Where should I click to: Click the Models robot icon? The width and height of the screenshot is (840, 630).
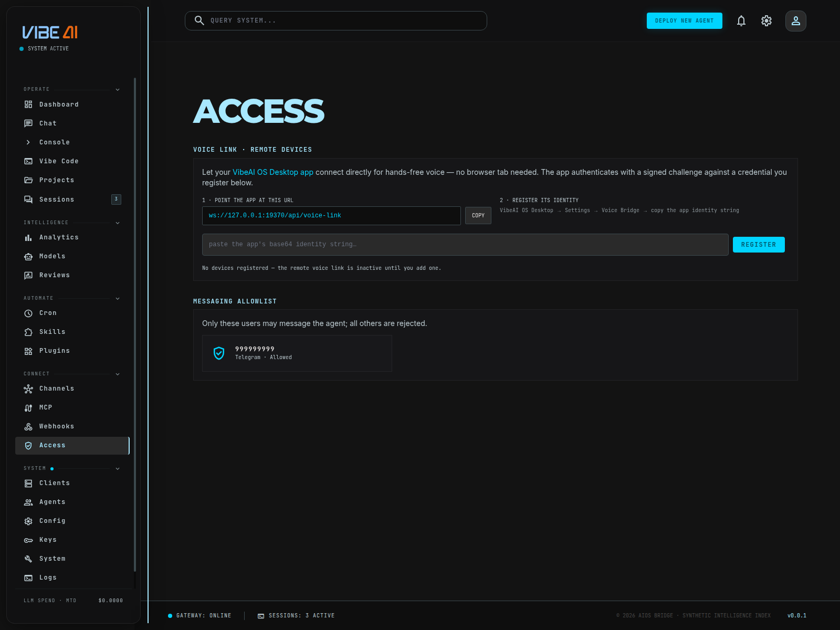pyautogui.click(x=28, y=256)
